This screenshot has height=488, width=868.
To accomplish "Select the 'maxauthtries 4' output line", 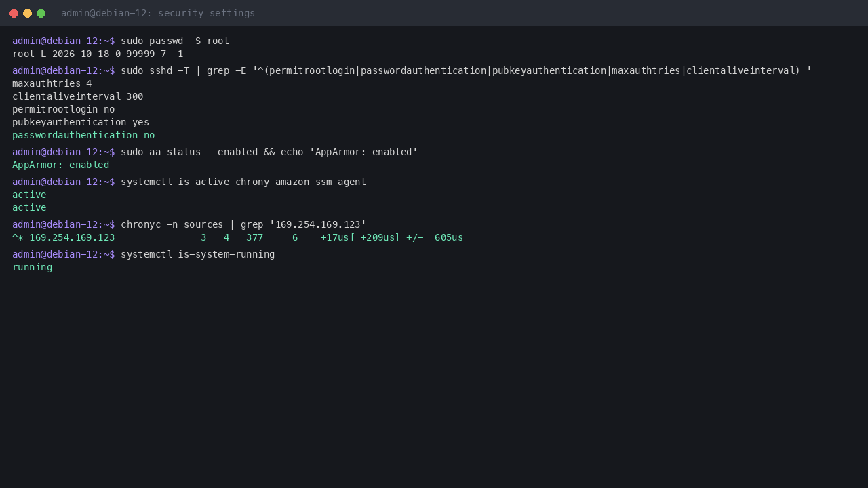I will (52, 83).
